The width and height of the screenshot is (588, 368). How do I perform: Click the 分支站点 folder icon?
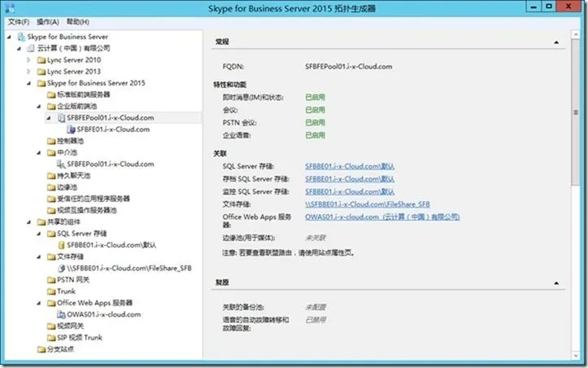41,349
